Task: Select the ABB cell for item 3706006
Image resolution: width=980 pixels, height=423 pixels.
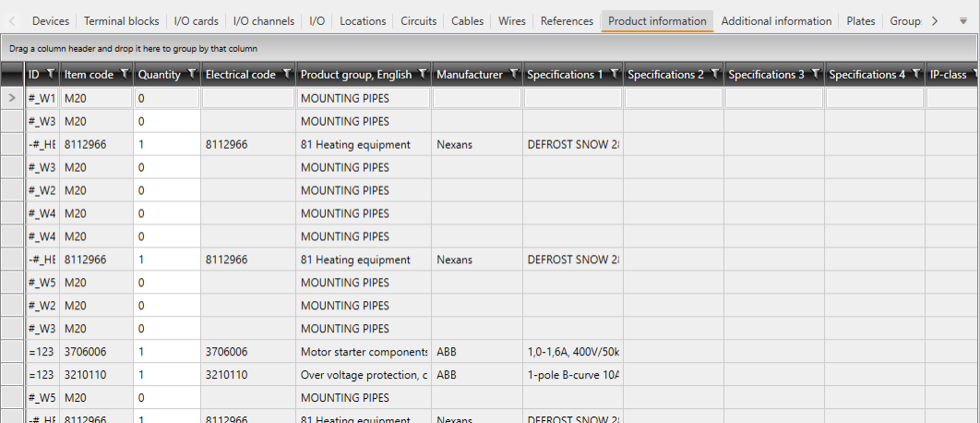Action: click(x=477, y=352)
